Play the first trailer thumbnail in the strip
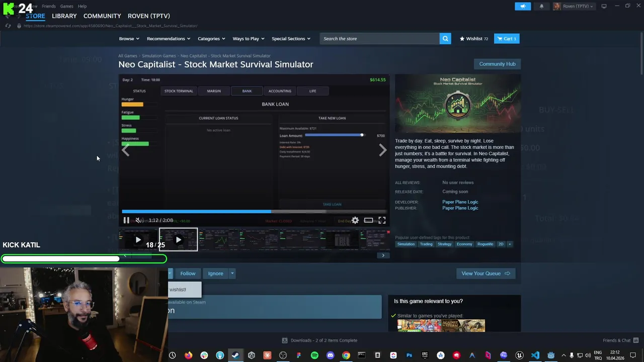Viewport: 644px width, 362px height. tap(138, 240)
